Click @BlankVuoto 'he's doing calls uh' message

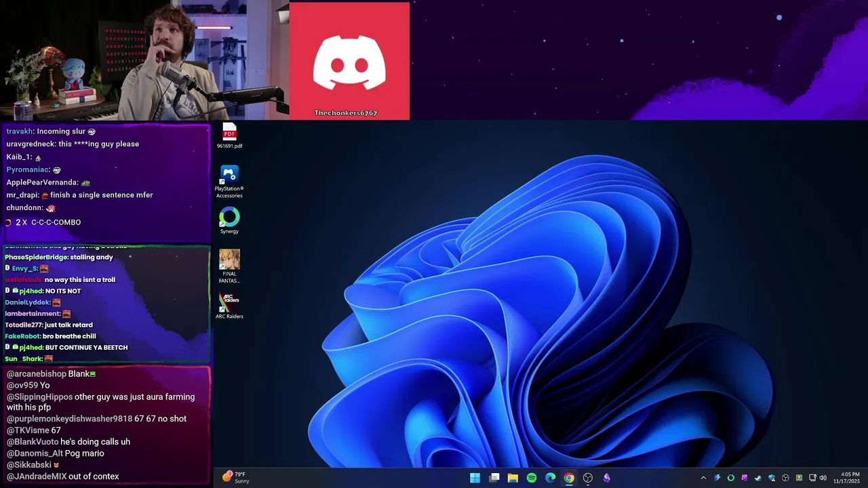68,442
